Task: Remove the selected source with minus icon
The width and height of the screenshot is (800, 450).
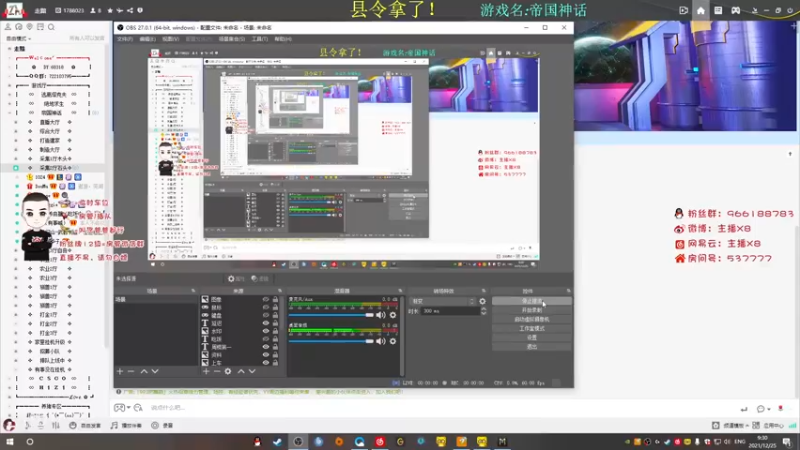Action: [x=217, y=371]
